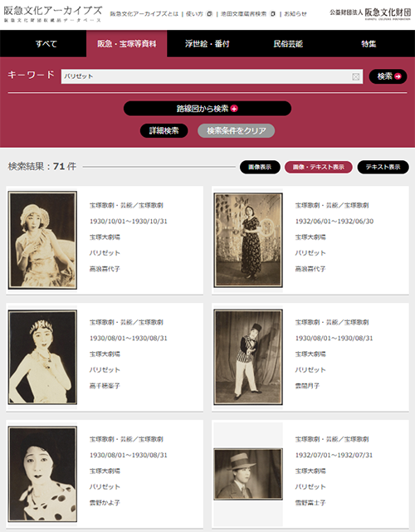415x532 pixels.
Task: Open the 詳細検索 advanced search options
Action: pyautogui.click(x=164, y=130)
